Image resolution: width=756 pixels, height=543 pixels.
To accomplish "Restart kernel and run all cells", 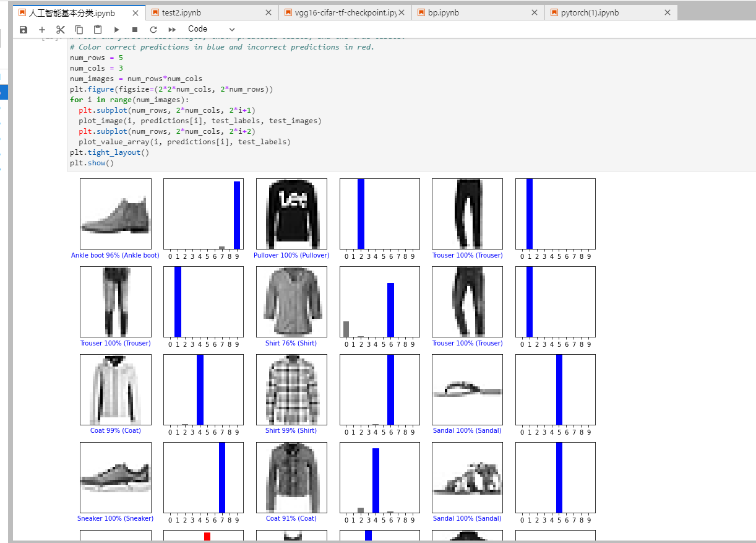I will pyautogui.click(x=172, y=30).
